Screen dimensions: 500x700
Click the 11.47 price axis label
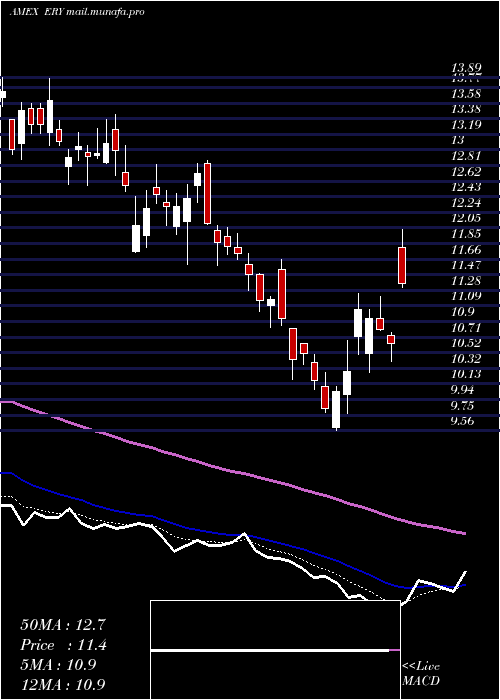[466, 265]
